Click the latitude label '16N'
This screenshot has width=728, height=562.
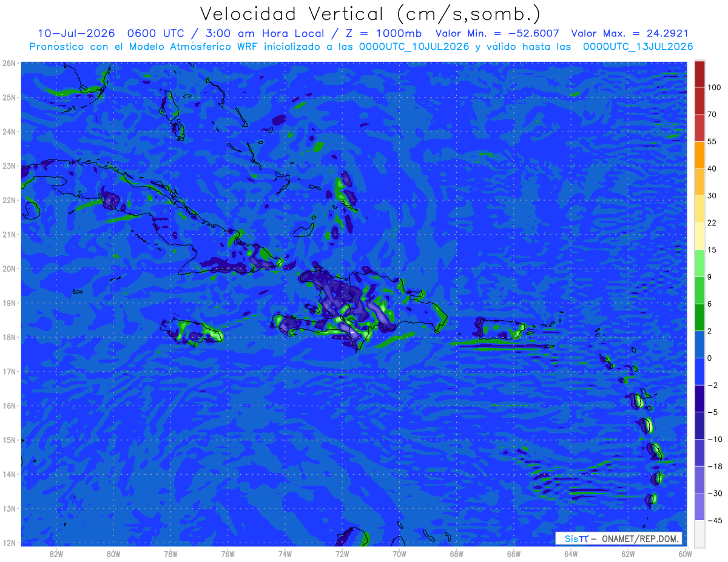tap(9, 406)
